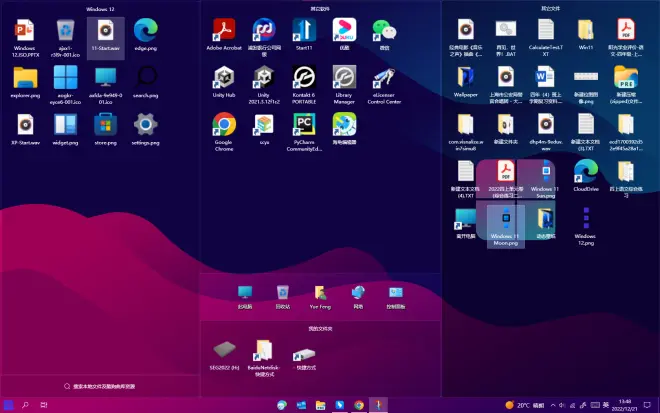Open the dhp4m-9oduv.wav audio file
Image resolution: width=660 pixels, height=413 pixels.
[x=546, y=132]
